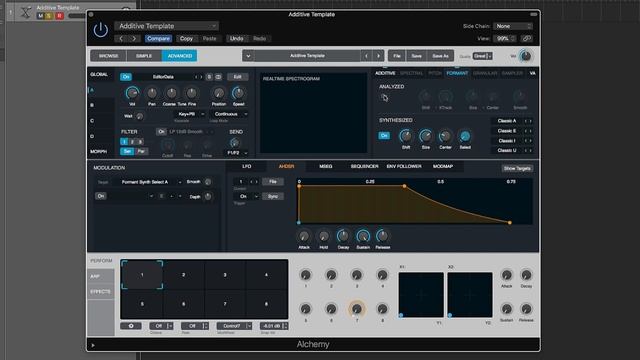This screenshot has width=640, height=360.
Task: Click the AHDSR Attack knob
Action: pyautogui.click(x=304, y=236)
